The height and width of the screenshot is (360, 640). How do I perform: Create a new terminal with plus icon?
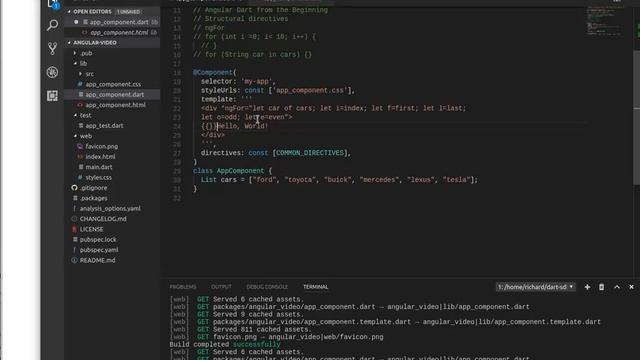coord(587,287)
